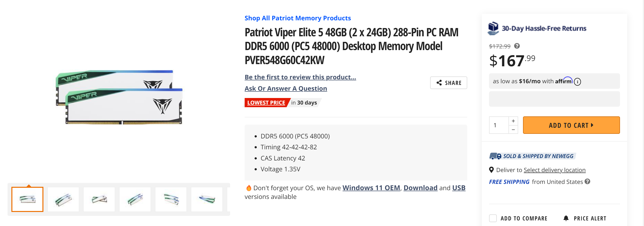Tick the Add to Compare checkbox

point(493,218)
